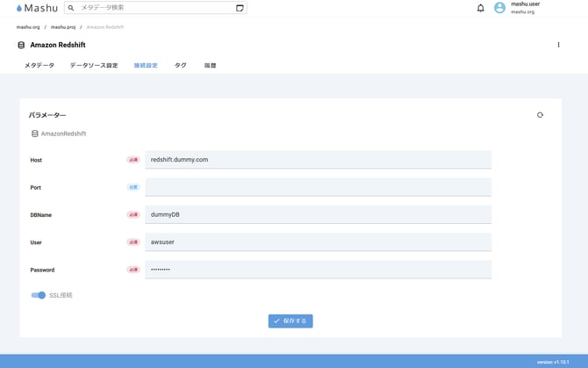Open the mashu.user account avatar
This screenshot has width=588, height=368.
499,8
